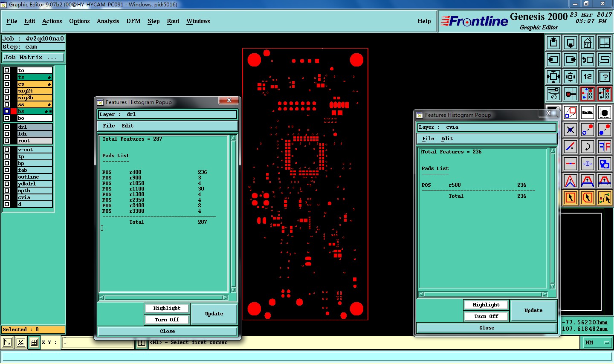This screenshot has height=364, width=614.
Task: Open the Windows menu
Action: tap(198, 21)
